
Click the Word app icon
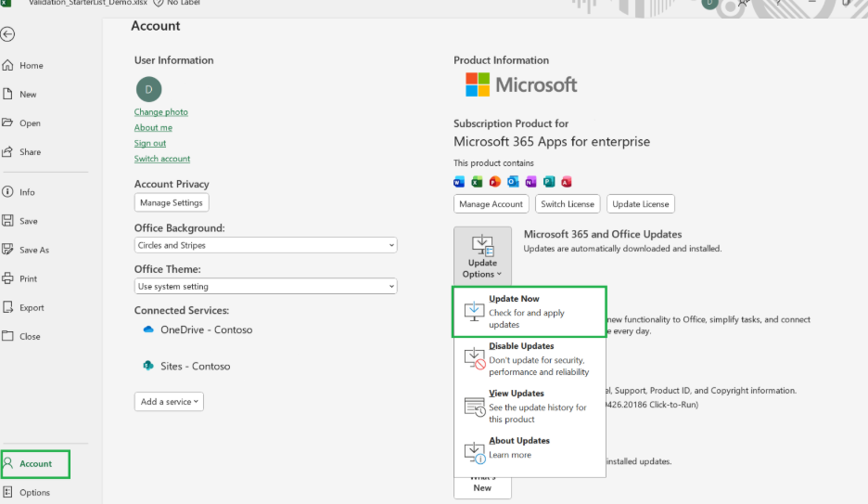click(x=459, y=182)
